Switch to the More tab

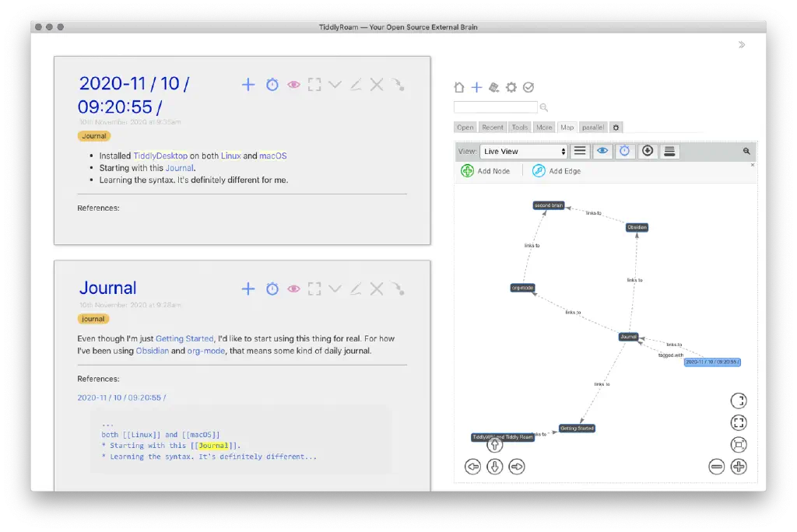point(544,127)
